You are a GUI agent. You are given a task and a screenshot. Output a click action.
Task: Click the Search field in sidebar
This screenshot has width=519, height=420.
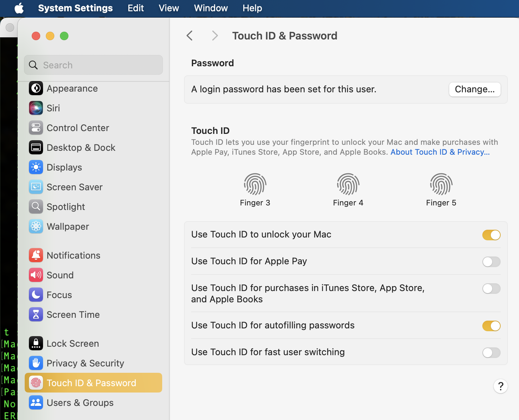pyautogui.click(x=93, y=65)
